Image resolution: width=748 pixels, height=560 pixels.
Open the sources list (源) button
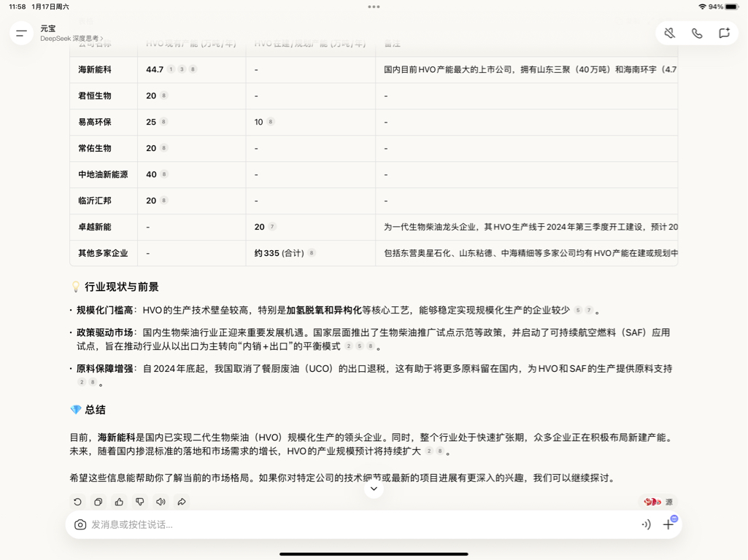[658, 502]
